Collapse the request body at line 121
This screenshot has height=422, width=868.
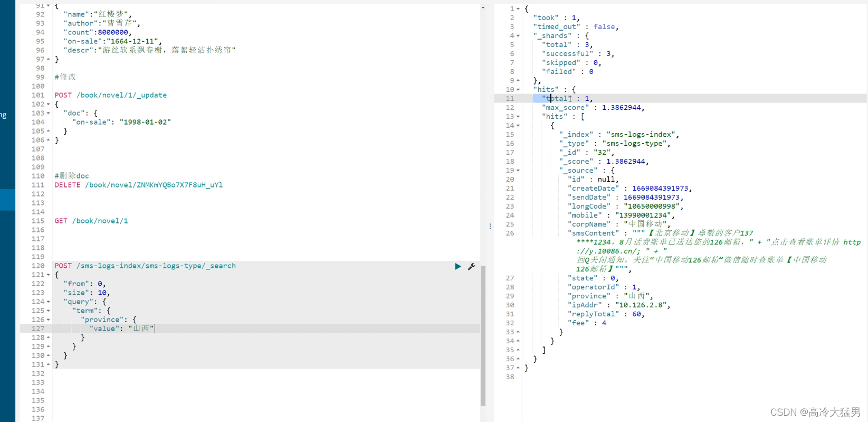coord(49,275)
